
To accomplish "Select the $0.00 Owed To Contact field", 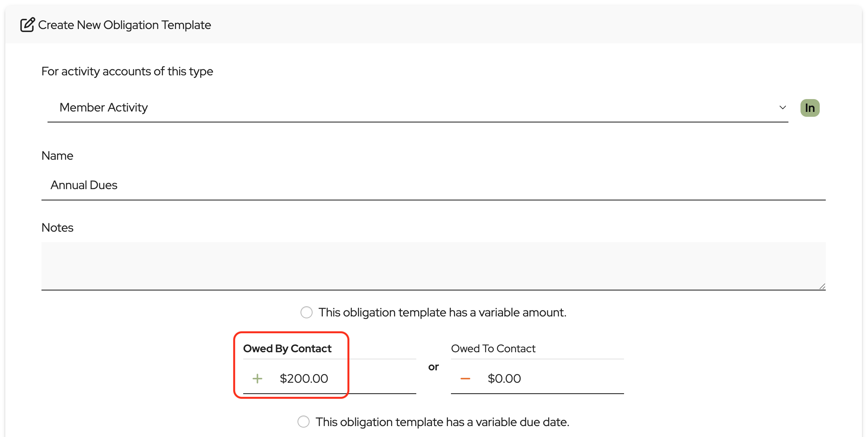I will pyautogui.click(x=535, y=379).
